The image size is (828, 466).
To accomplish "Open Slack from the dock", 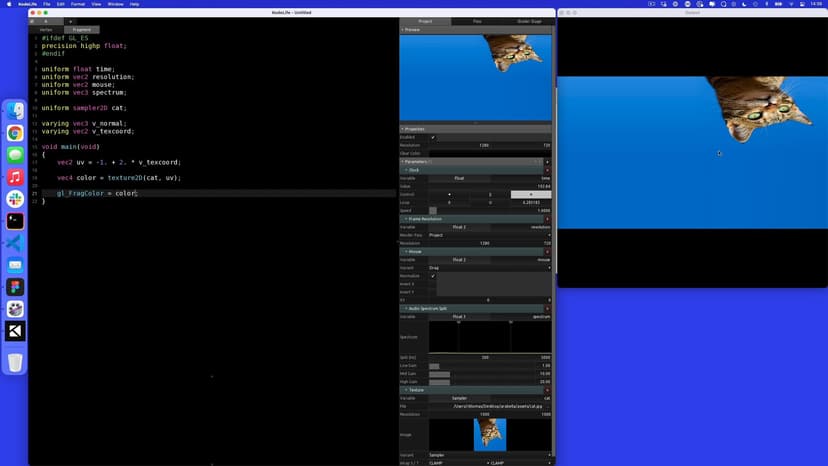I will [15, 199].
